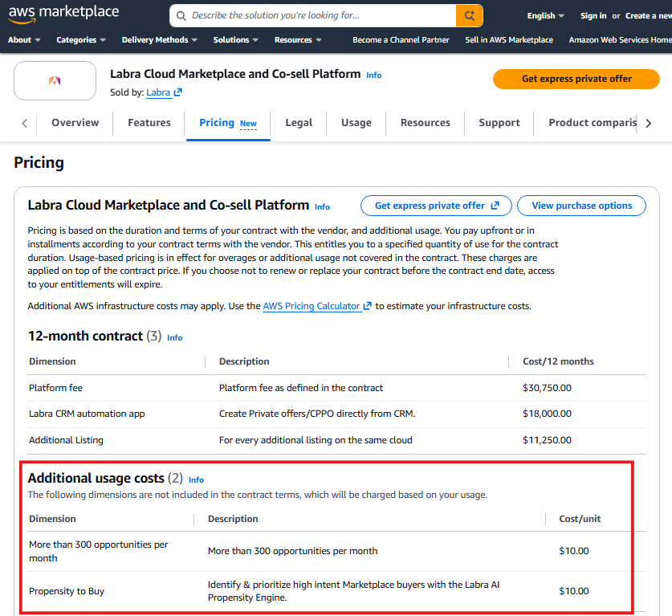Select the Pricing tab

228,123
